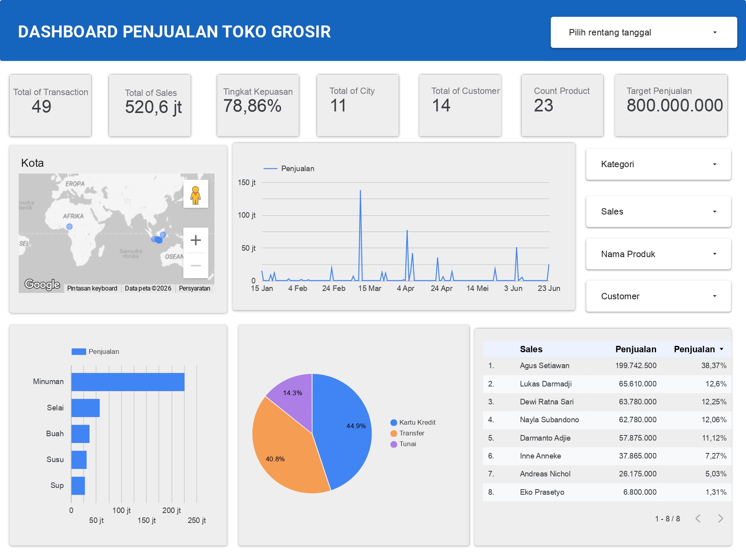Expand the Customer filter dropdown

pos(658,296)
